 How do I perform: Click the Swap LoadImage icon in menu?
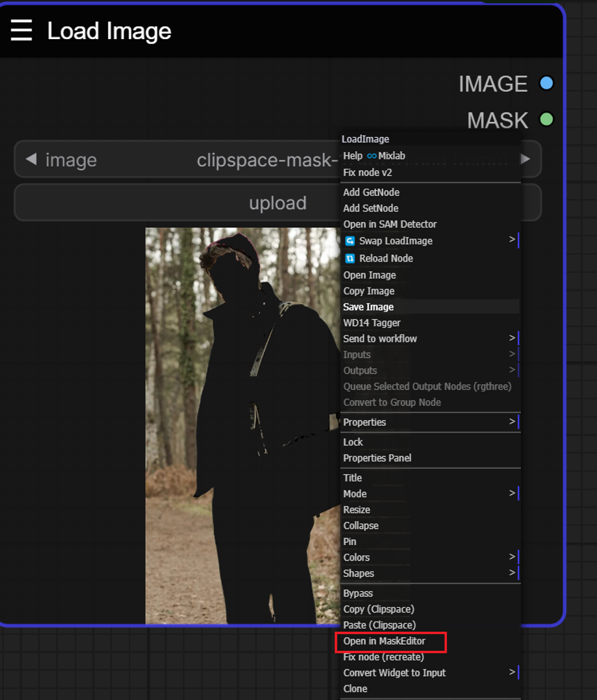click(350, 241)
